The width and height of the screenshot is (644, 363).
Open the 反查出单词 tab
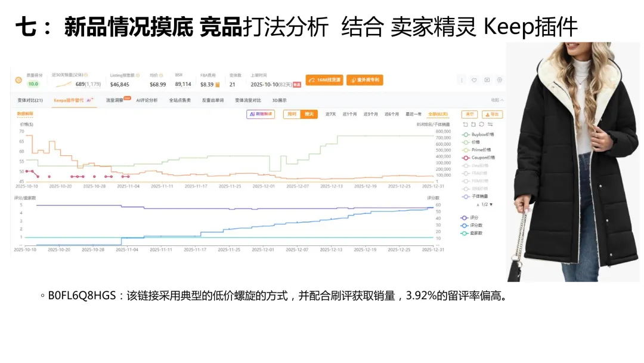click(x=213, y=100)
